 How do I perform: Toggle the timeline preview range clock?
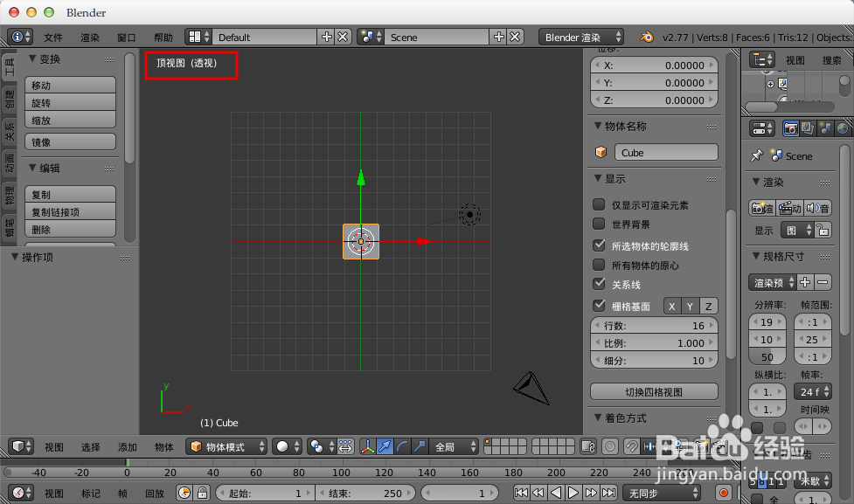[184, 494]
